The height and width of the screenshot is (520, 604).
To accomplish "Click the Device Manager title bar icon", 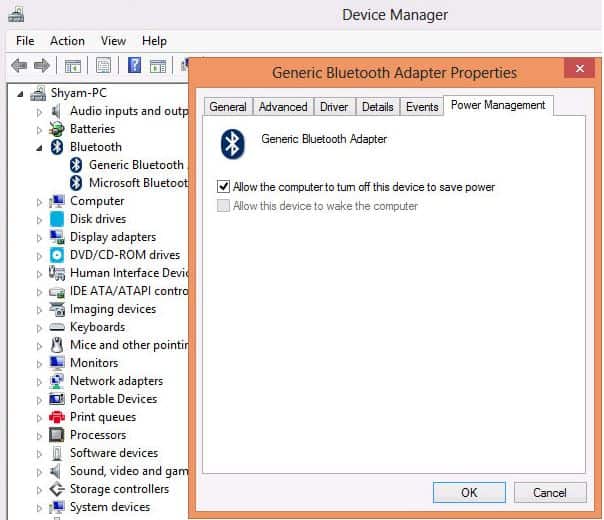I will [x=16, y=15].
